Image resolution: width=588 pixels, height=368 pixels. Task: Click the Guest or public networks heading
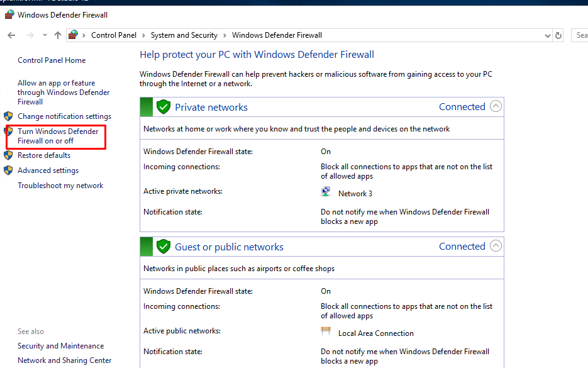[229, 247]
